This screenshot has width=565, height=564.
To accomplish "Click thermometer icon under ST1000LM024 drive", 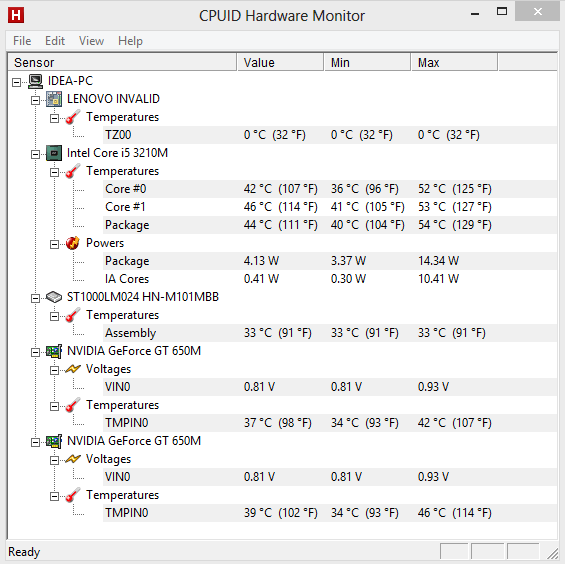I will 73,315.
